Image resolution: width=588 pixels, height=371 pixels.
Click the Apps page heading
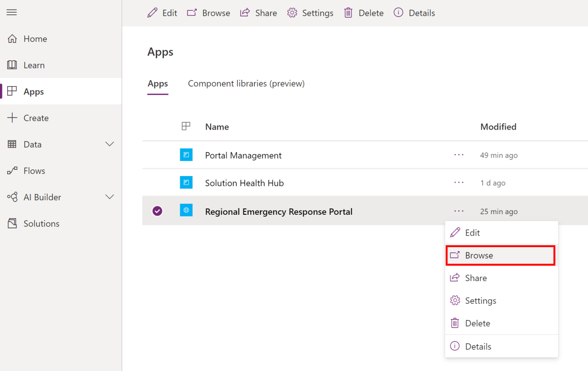coord(160,52)
